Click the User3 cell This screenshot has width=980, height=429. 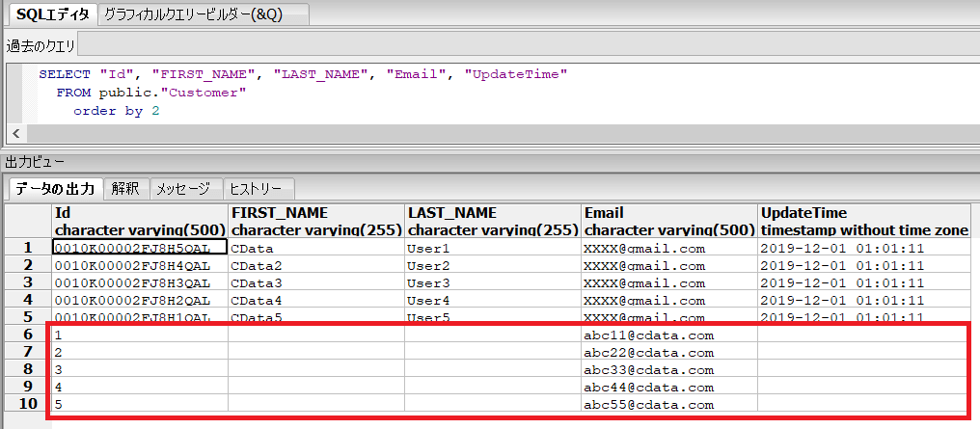[493, 282]
